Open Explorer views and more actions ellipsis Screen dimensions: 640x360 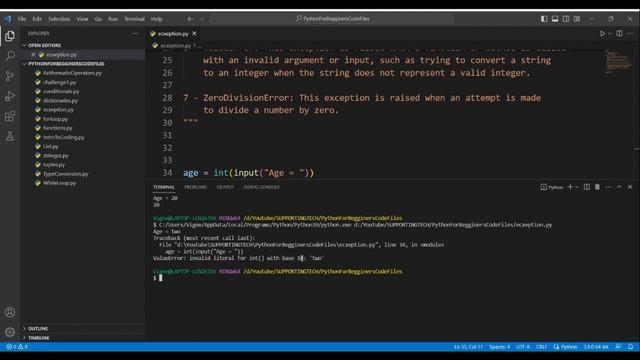(x=135, y=33)
